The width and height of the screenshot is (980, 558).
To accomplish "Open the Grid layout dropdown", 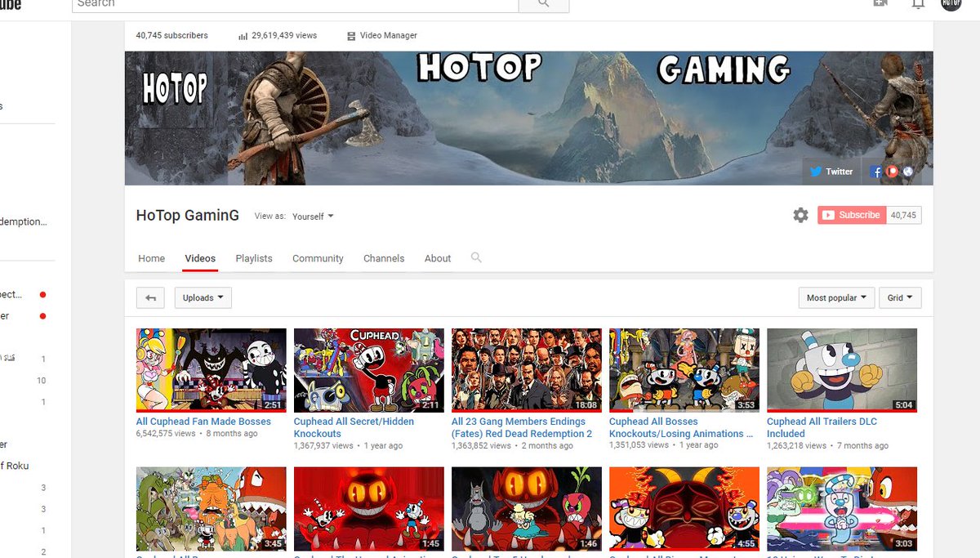I will [x=901, y=298].
